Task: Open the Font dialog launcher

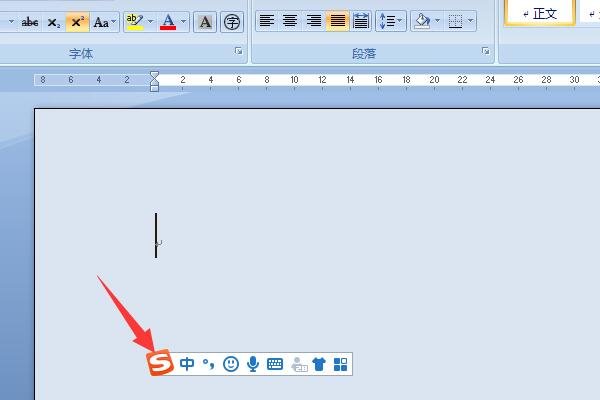Action: point(238,51)
